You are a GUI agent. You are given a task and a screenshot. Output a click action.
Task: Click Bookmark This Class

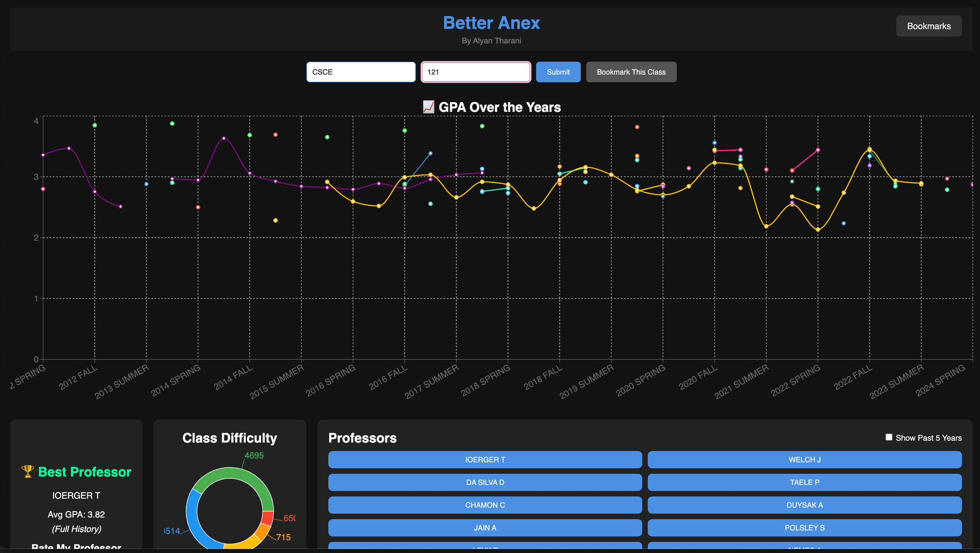(631, 72)
